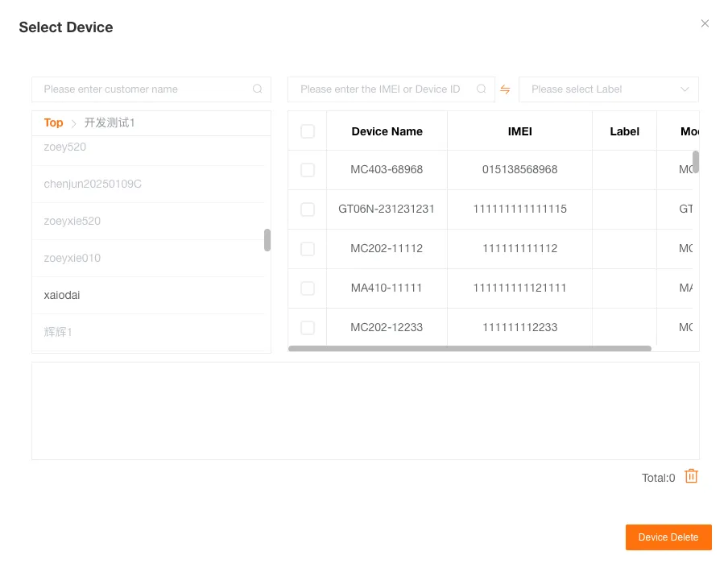This screenshot has width=728, height=568.
Task: Open the Please select Label dropdown
Action: pos(608,89)
